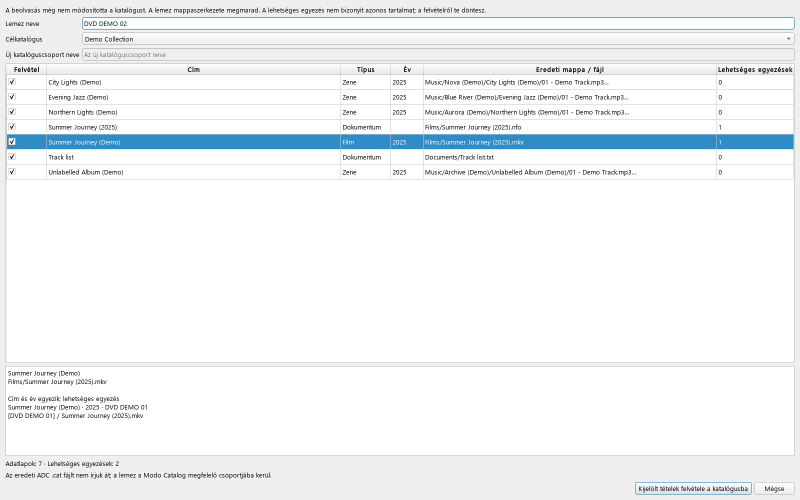Click match count 1 in Summer Journey (2025) row
The width and height of the screenshot is (800, 500).
[x=755, y=127]
